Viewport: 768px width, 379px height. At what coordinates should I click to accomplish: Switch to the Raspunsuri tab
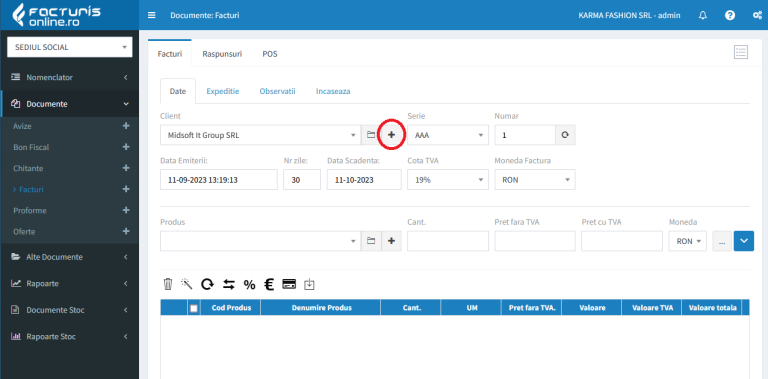[222, 54]
